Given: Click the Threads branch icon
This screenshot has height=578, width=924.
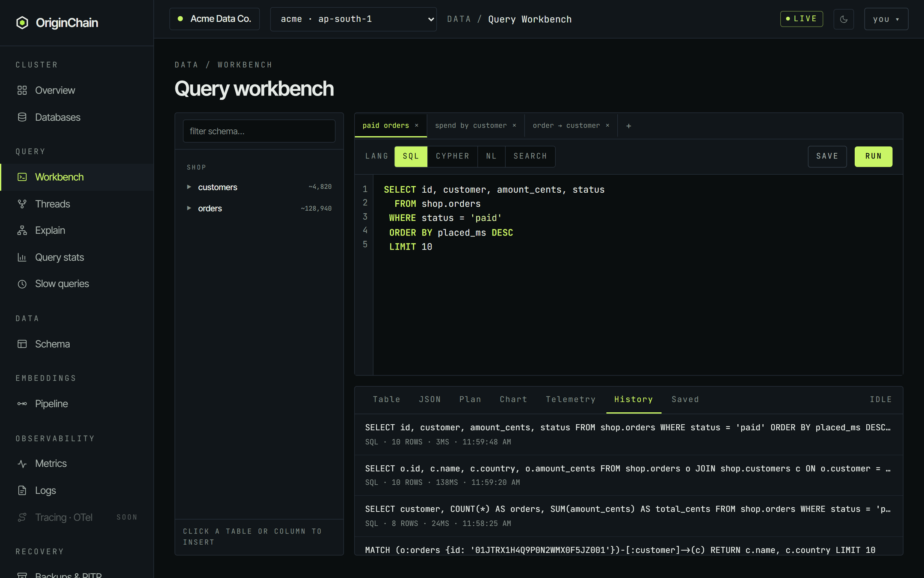Looking at the screenshot, I should point(22,204).
